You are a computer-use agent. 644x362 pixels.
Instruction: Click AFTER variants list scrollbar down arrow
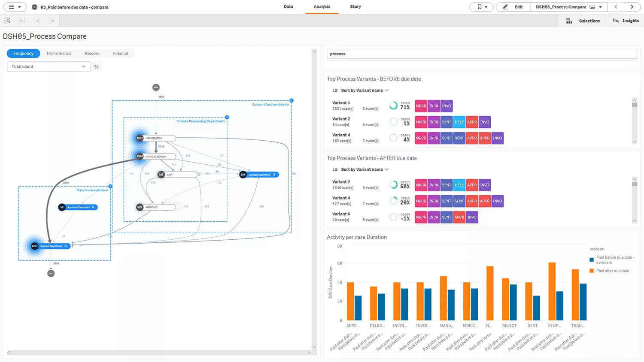point(635,221)
